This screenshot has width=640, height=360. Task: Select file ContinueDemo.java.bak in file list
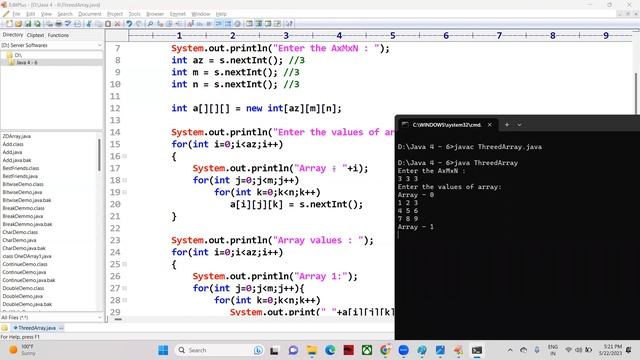[29, 280]
